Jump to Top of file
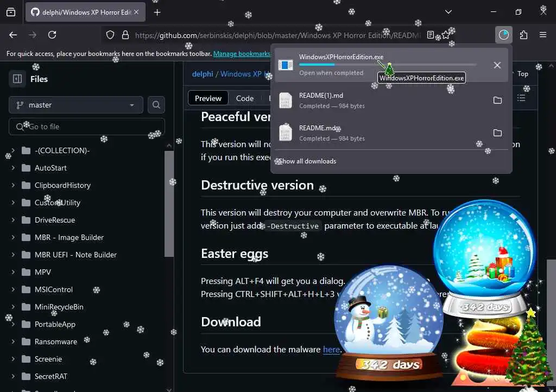The image size is (556, 392). [522, 74]
